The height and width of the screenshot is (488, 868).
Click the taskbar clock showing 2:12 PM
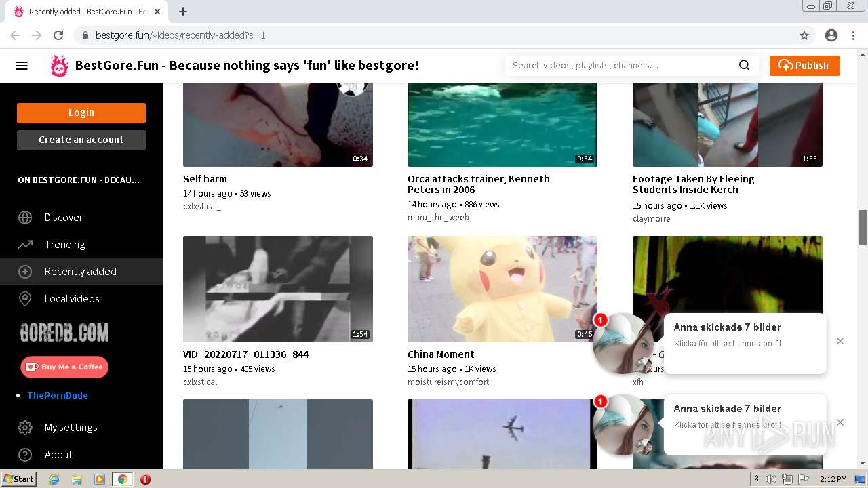[x=833, y=479]
